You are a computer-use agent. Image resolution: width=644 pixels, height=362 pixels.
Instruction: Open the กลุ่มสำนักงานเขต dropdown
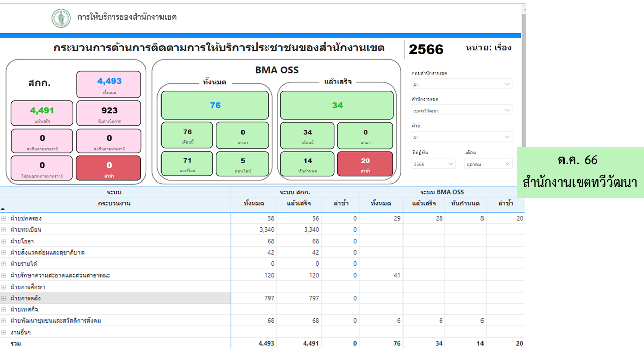[461, 85]
